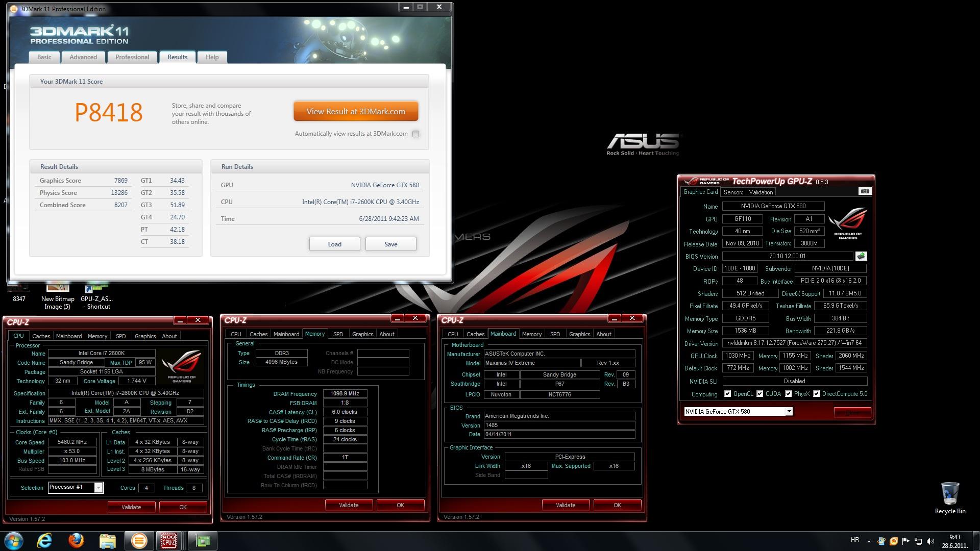Select the New Bitmap Image (5) desktop icon
Viewport: 980px width, 551px height.
(58, 296)
